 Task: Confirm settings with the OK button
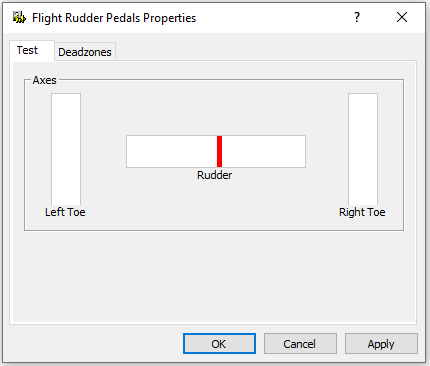[219, 344]
